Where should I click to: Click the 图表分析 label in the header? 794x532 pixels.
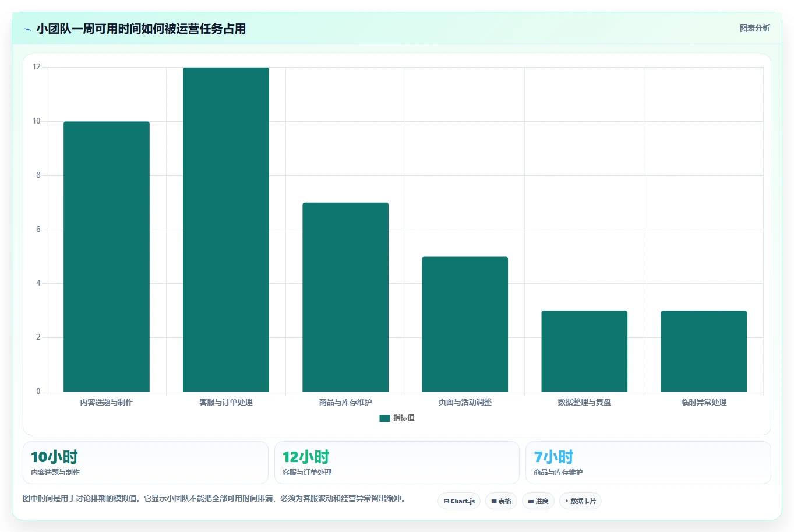tap(754, 28)
